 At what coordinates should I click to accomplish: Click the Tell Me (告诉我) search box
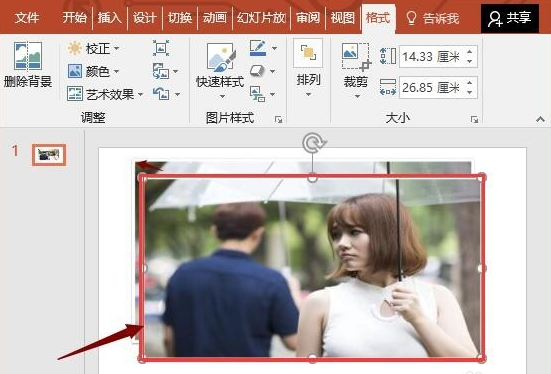tap(433, 18)
